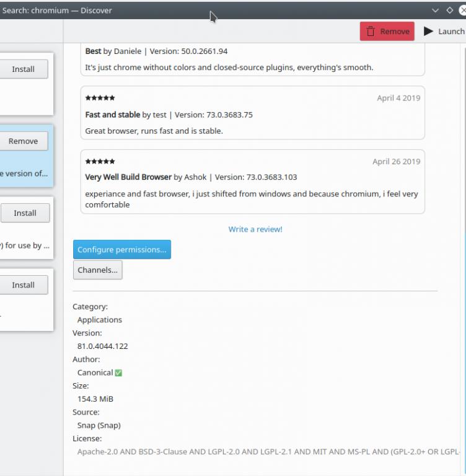Click the Canonical verified checkmark badge
Screen dimensions: 466x476
[x=119, y=372]
